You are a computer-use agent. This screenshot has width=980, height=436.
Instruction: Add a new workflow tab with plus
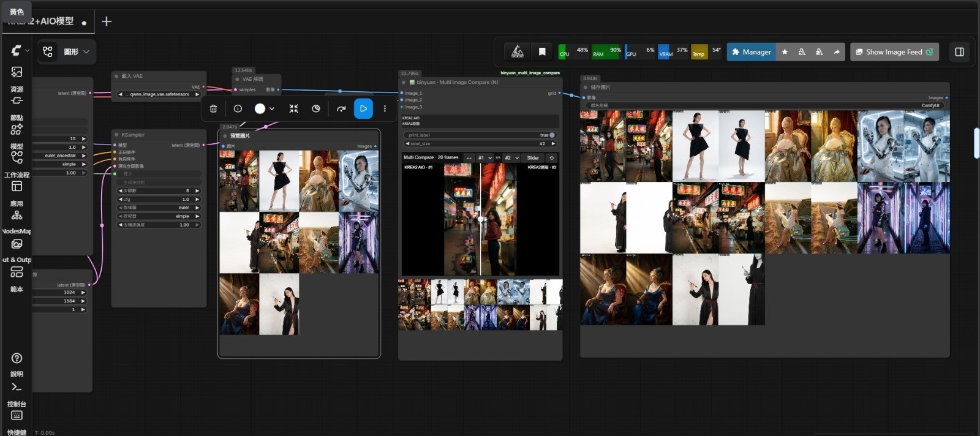(x=107, y=21)
